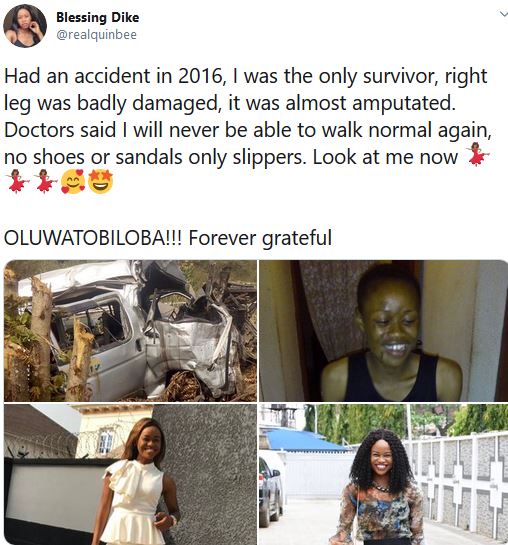The height and width of the screenshot is (545, 508).
Task: Click the 'leg was badly damaged' line
Action: [230, 103]
